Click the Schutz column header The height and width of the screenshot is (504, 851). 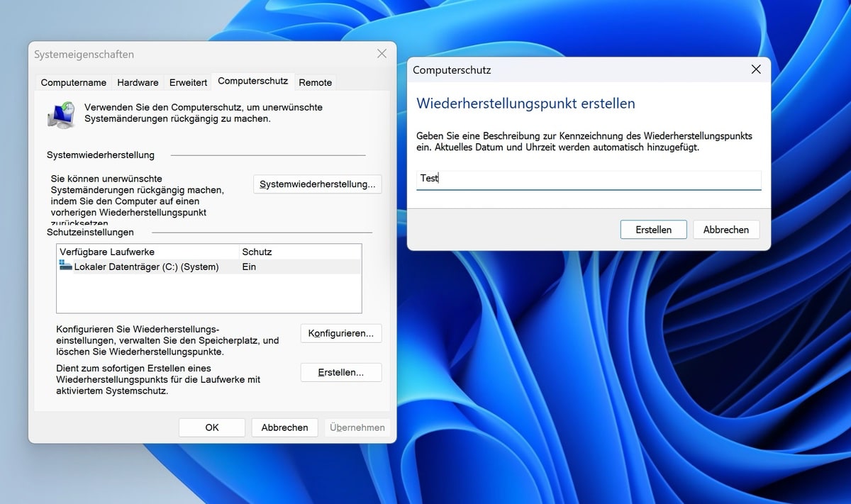257,252
